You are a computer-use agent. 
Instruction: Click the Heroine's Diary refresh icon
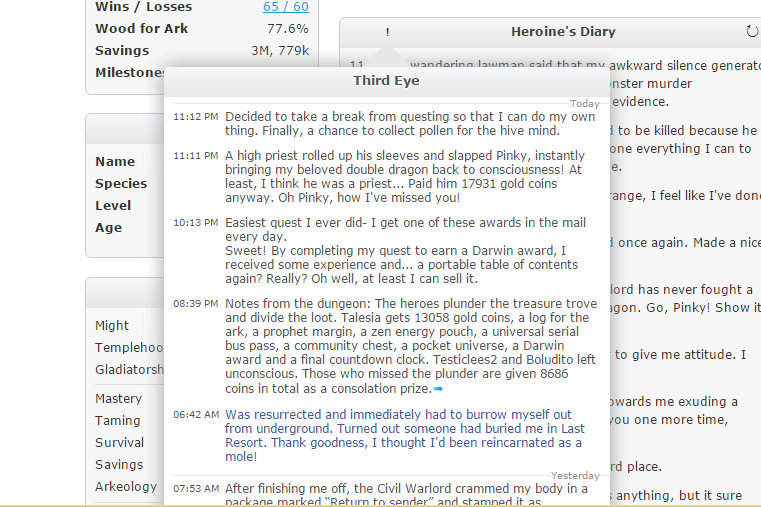(752, 32)
